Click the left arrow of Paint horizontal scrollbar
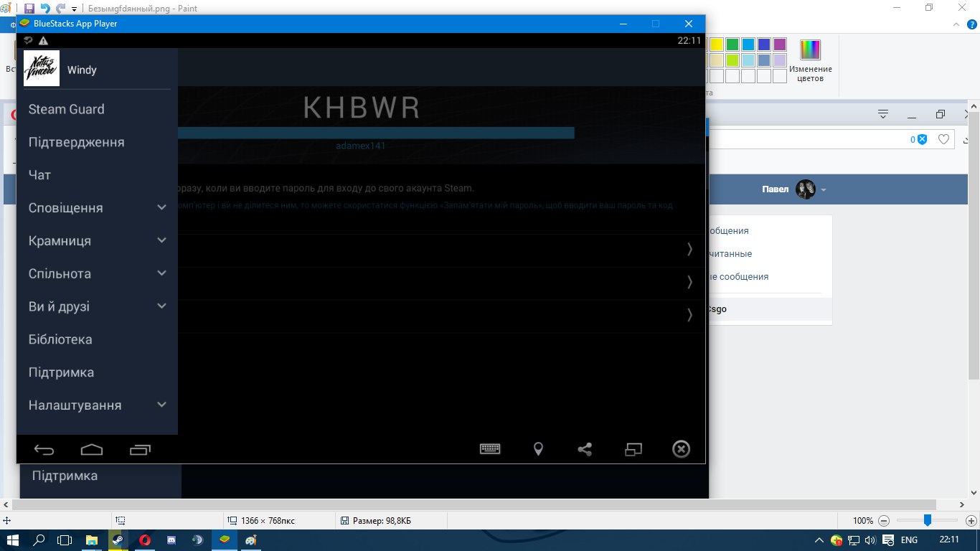Image resolution: width=980 pixels, height=551 pixels. click(x=6, y=505)
